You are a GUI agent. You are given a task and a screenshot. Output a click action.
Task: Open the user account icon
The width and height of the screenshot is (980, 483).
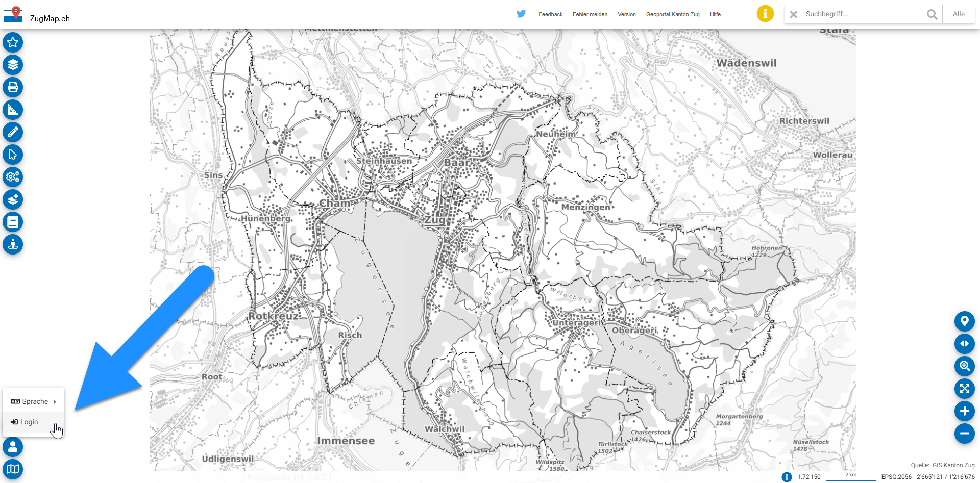click(x=13, y=447)
